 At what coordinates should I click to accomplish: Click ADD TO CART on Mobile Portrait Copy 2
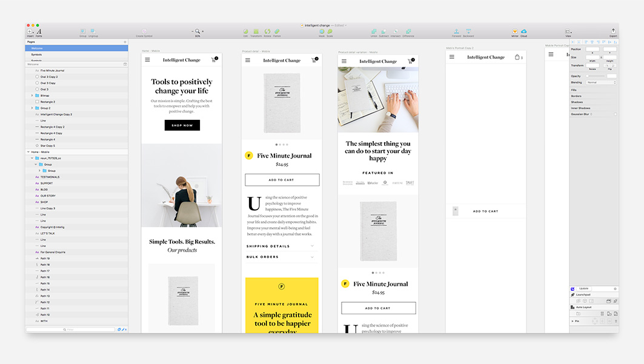(485, 211)
